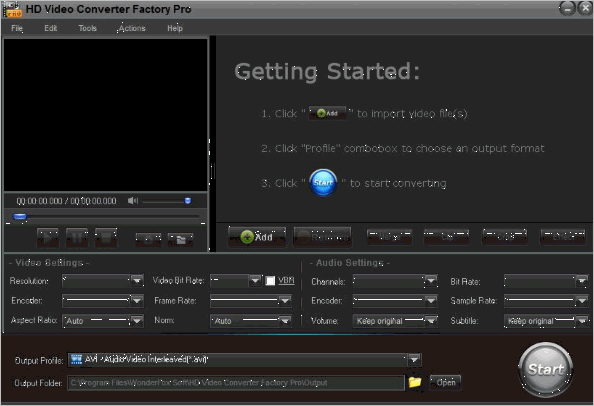Open the Help menu
The height and width of the screenshot is (406, 594).
(x=175, y=28)
